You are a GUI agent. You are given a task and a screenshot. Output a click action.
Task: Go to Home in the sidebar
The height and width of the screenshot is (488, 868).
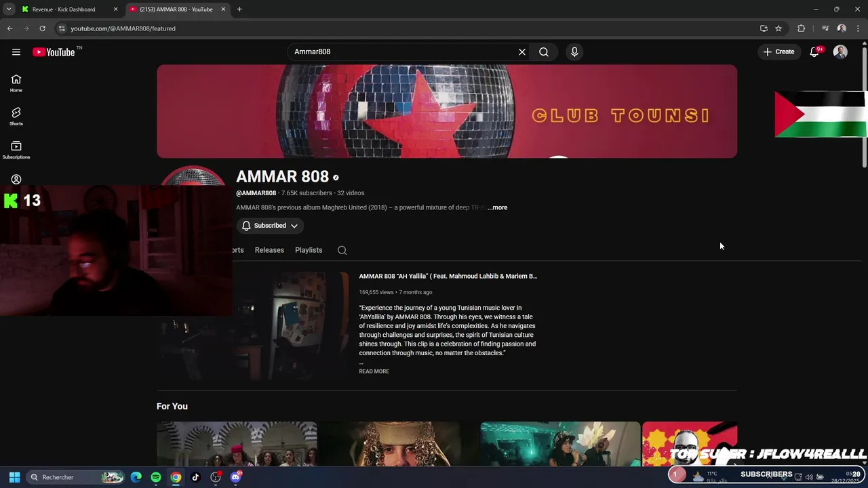point(16,83)
